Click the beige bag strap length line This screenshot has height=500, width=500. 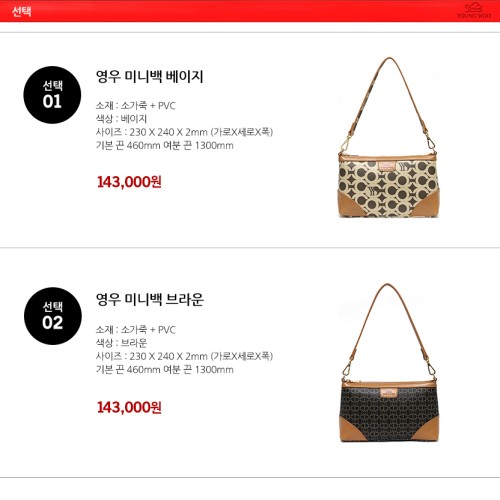(165, 146)
